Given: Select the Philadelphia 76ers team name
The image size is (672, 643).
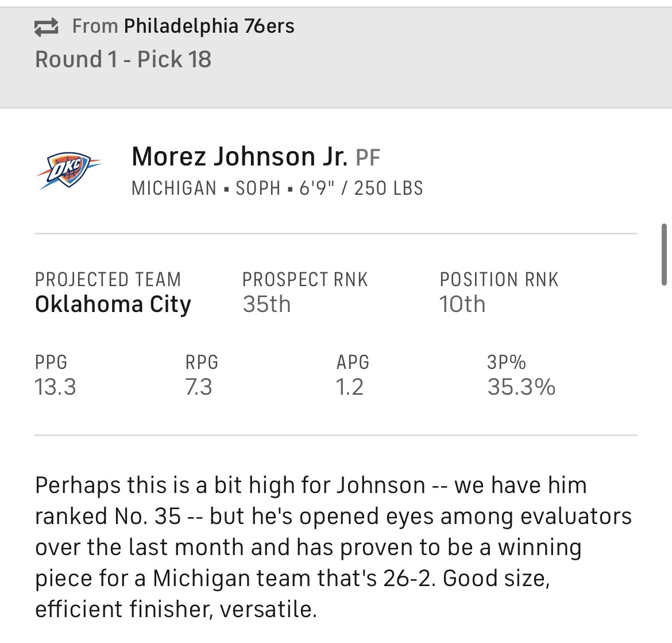Looking at the screenshot, I should pyautogui.click(x=209, y=26).
